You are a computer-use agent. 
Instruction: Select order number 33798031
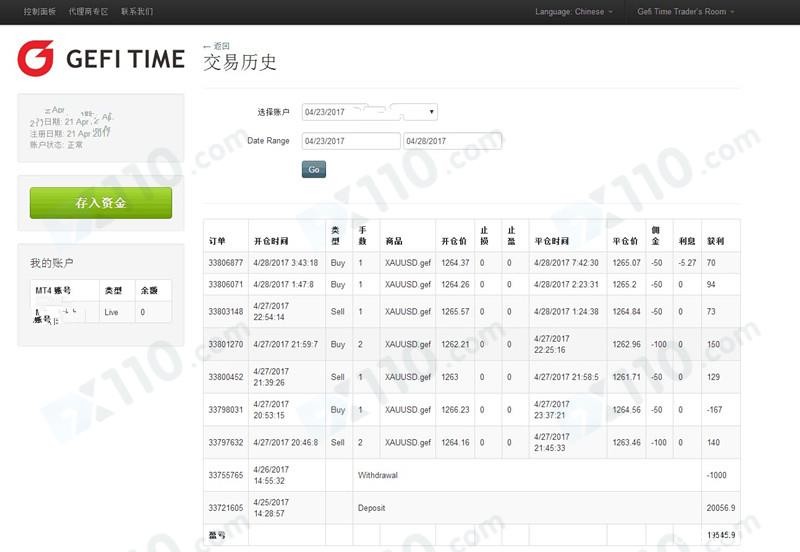tap(226, 410)
